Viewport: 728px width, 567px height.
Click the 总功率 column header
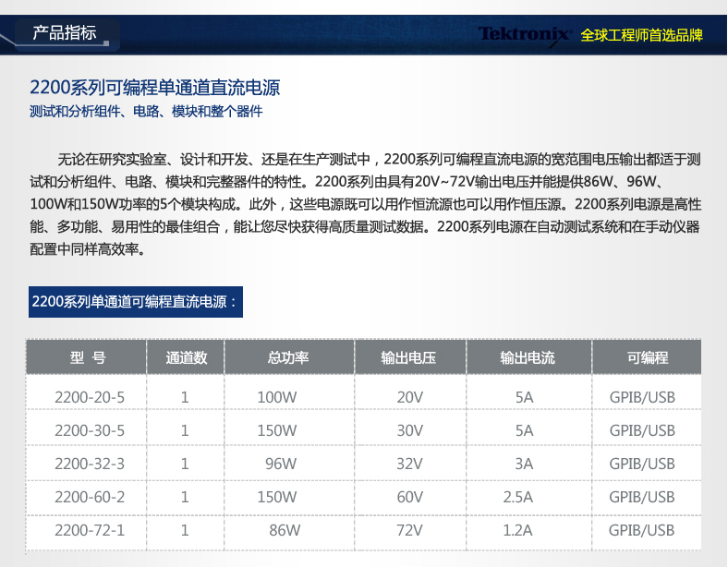pos(287,357)
